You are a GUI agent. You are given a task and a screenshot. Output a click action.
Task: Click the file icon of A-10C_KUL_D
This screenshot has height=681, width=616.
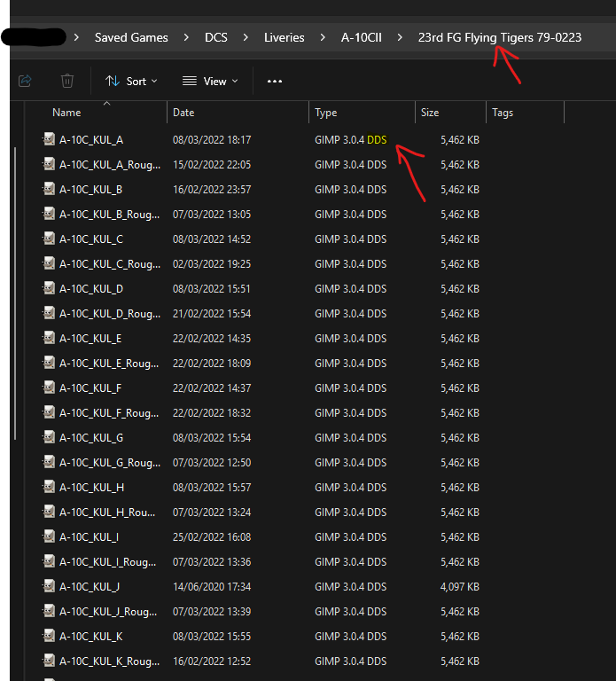click(x=49, y=288)
